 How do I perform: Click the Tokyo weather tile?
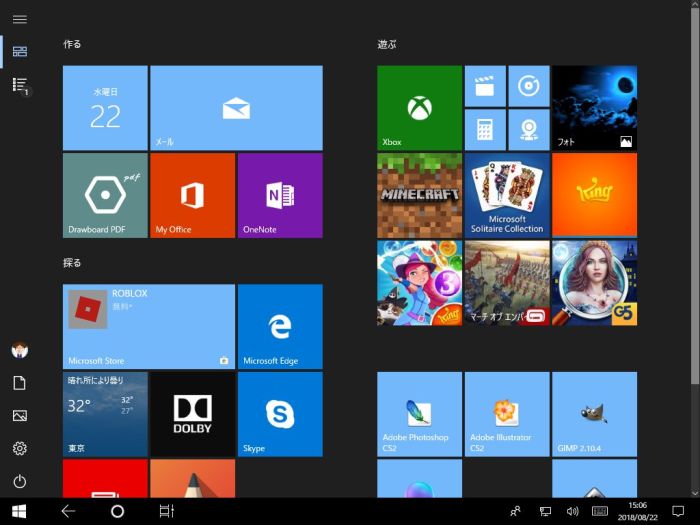click(x=104, y=413)
